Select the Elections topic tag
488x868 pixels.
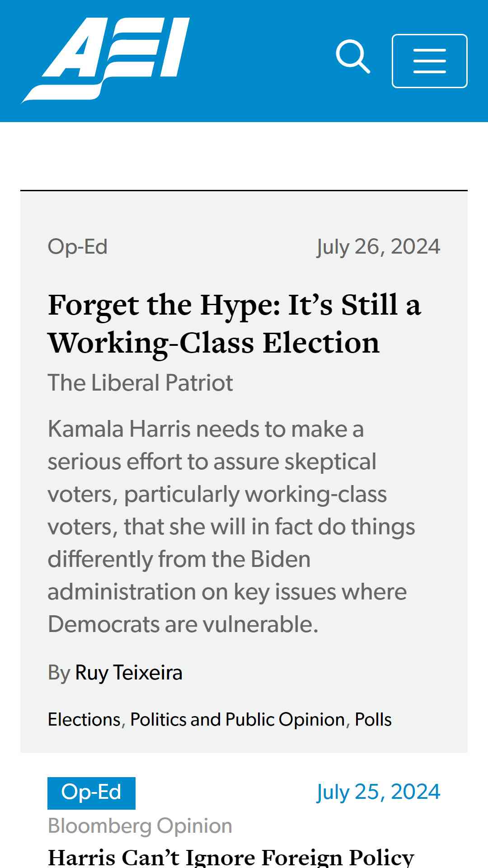[84, 719]
